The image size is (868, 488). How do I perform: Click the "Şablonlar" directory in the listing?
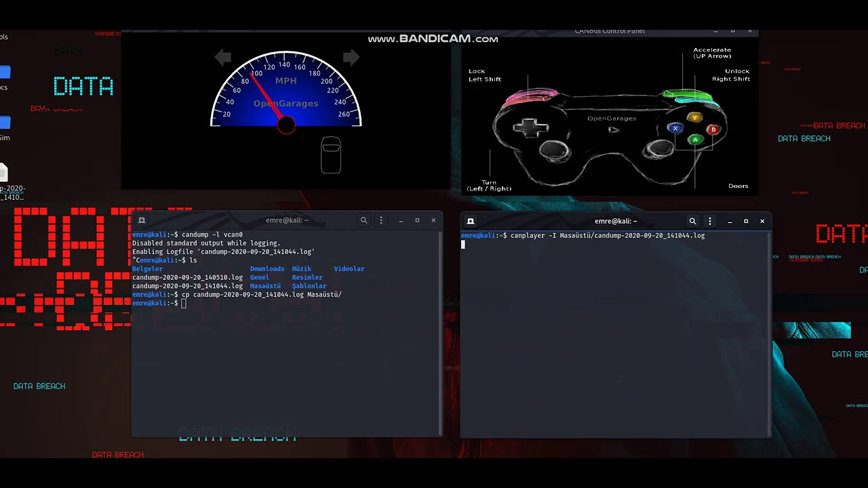click(309, 286)
